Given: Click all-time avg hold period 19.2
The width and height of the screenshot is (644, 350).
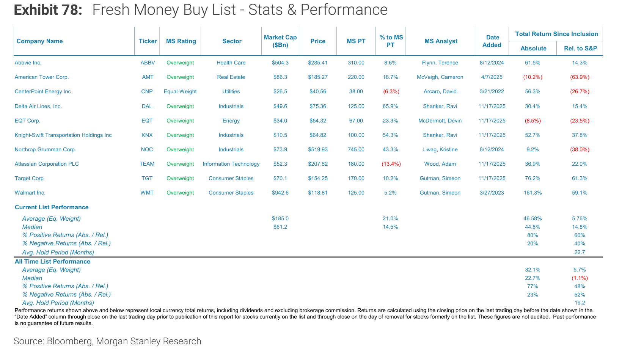Looking at the screenshot, I should 580,303.
